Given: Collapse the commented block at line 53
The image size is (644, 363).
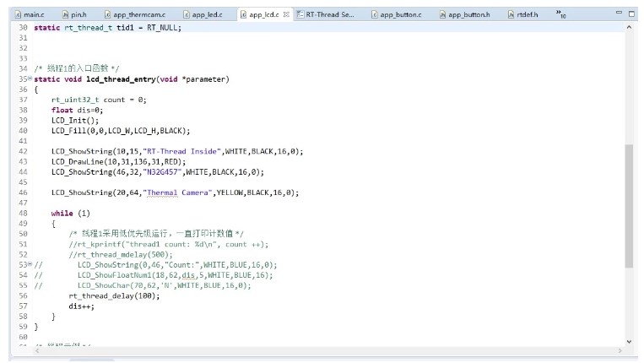Looking at the screenshot, I should (30, 263).
